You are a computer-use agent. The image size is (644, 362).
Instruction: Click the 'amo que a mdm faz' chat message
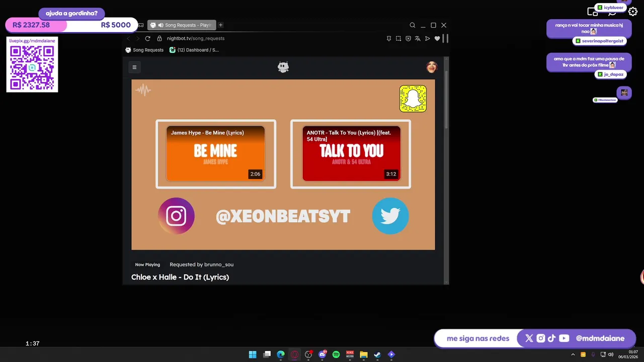589,62
